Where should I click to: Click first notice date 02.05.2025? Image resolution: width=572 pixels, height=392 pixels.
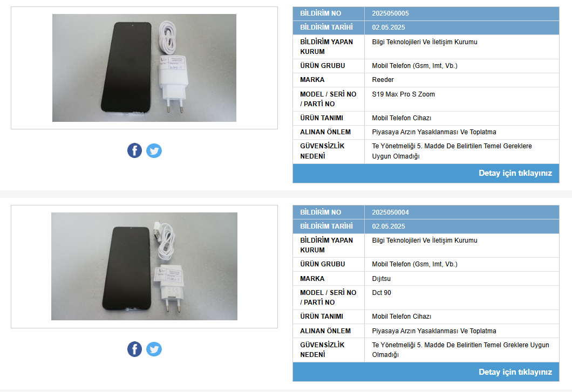[x=389, y=27]
